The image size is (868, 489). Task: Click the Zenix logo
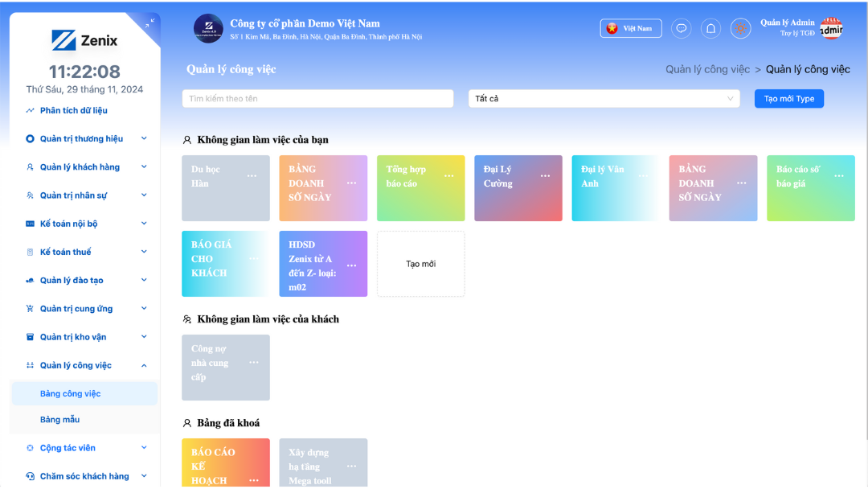(x=84, y=40)
